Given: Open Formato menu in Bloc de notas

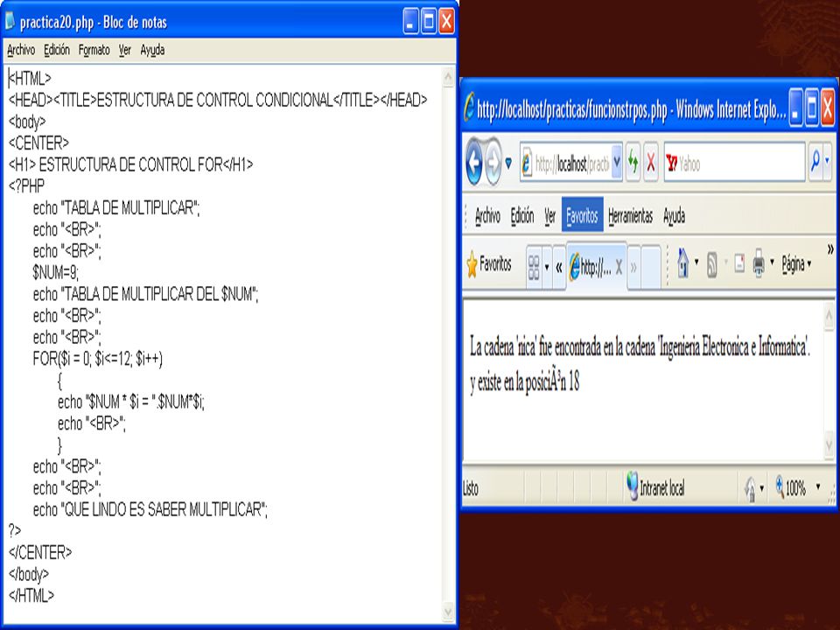Looking at the screenshot, I should point(94,51).
